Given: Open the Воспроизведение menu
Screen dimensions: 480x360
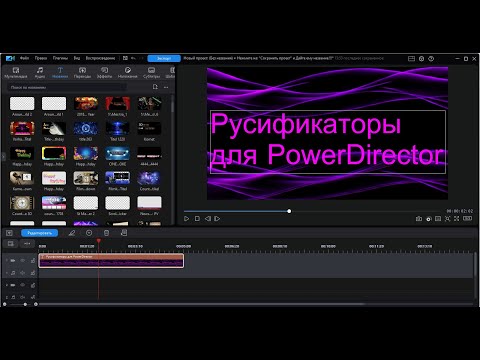Looking at the screenshot, I should pos(100,58).
